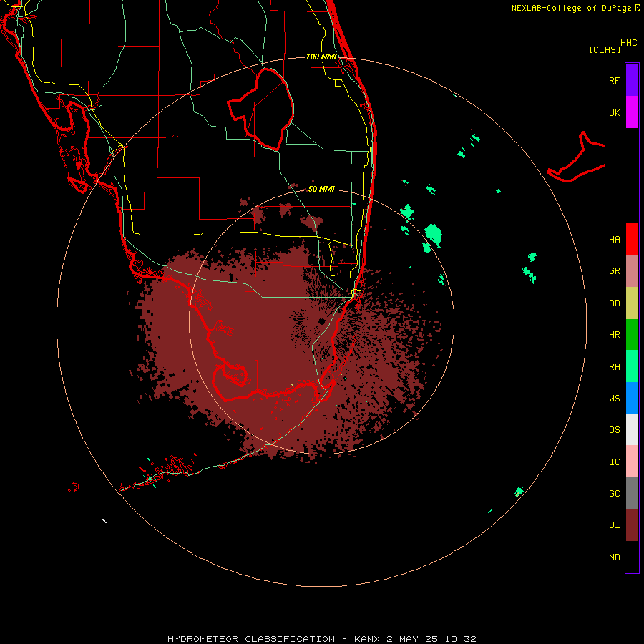Select the BD yellow legend block
This screenshot has height=644, width=644.
pos(632,303)
